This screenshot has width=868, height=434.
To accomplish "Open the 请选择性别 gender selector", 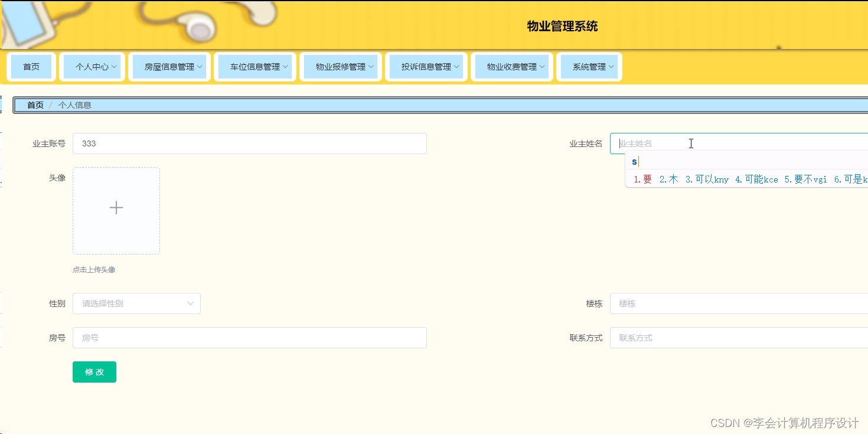I will (136, 303).
